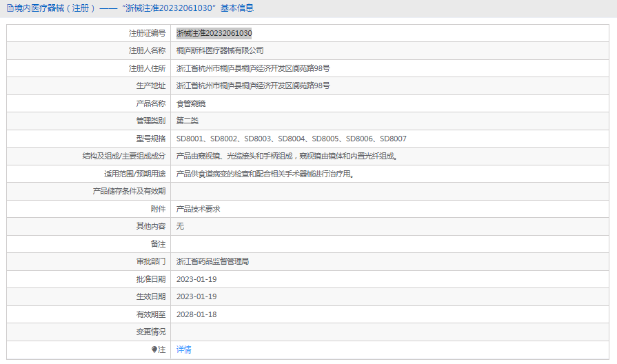This screenshot has height=364, width=617.
Task: Click the model list starting with SD8001
Action: [x=291, y=139]
